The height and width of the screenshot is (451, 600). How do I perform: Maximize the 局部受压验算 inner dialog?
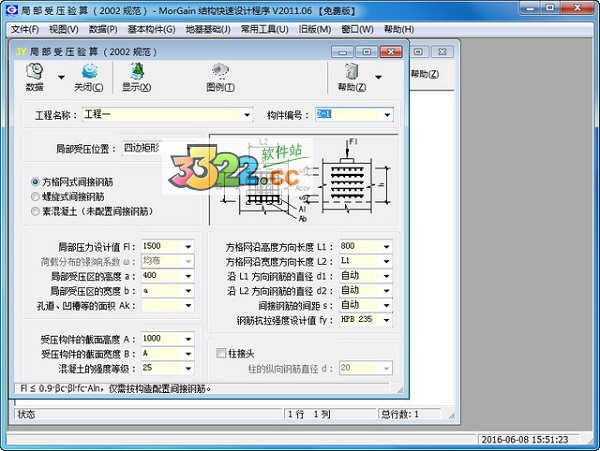click(367, 52)
